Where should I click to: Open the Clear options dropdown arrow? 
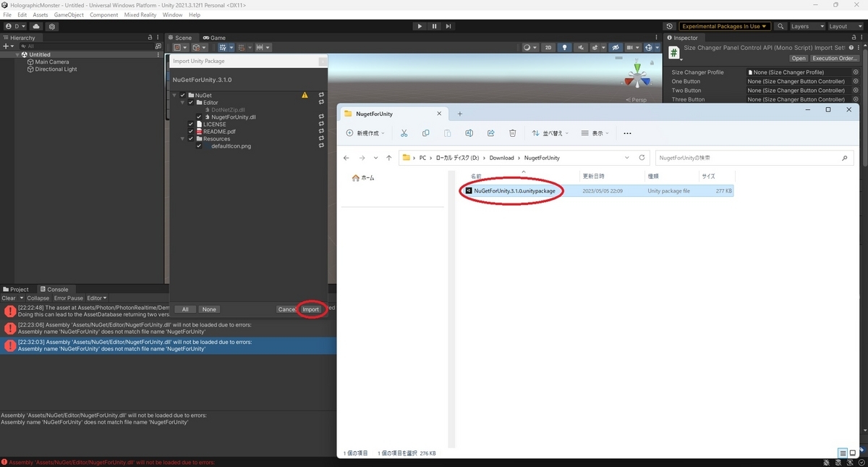point(21,298)
